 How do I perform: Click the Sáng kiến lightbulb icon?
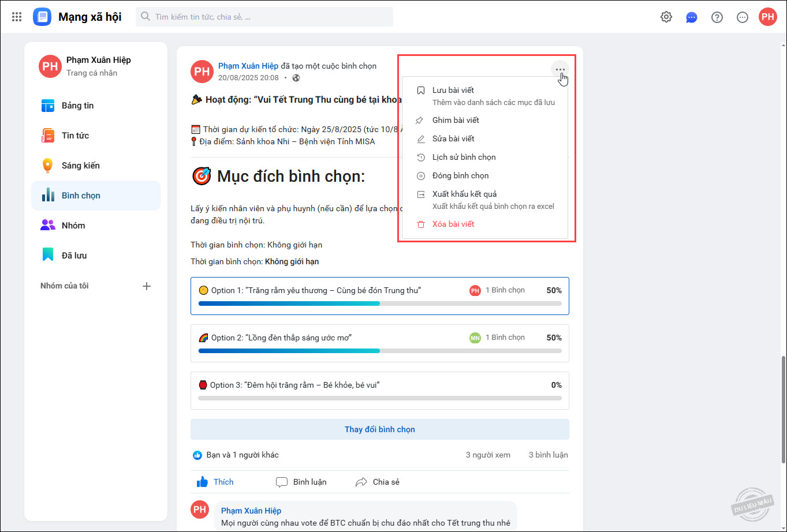pyautogui.click(x=48, y=166)
